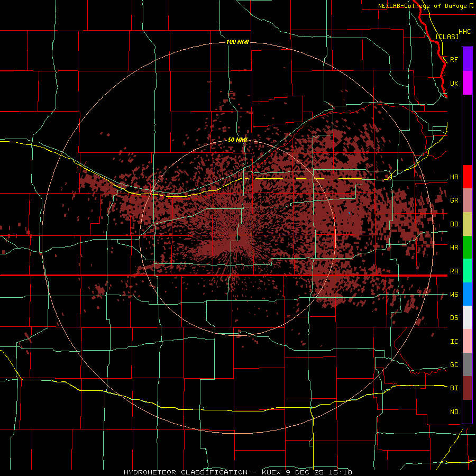Click the '9 DEC 25' date text

305,472
